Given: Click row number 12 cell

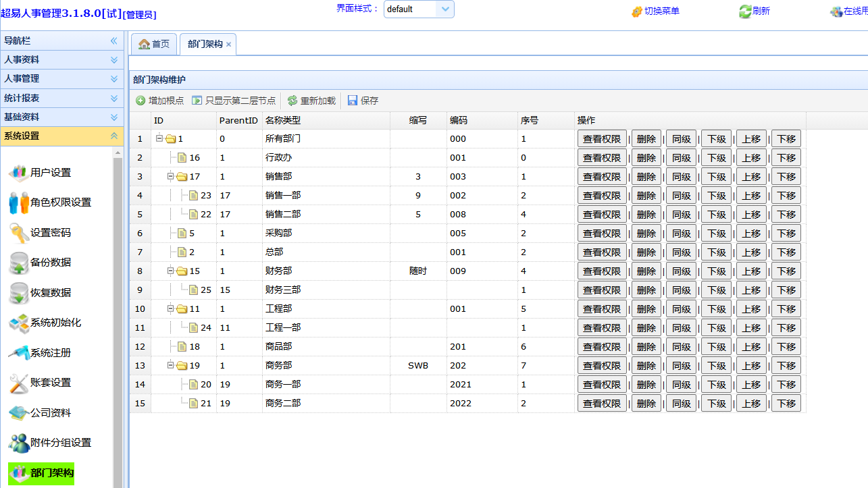Looking at the screenshot, I should (141, 347).
